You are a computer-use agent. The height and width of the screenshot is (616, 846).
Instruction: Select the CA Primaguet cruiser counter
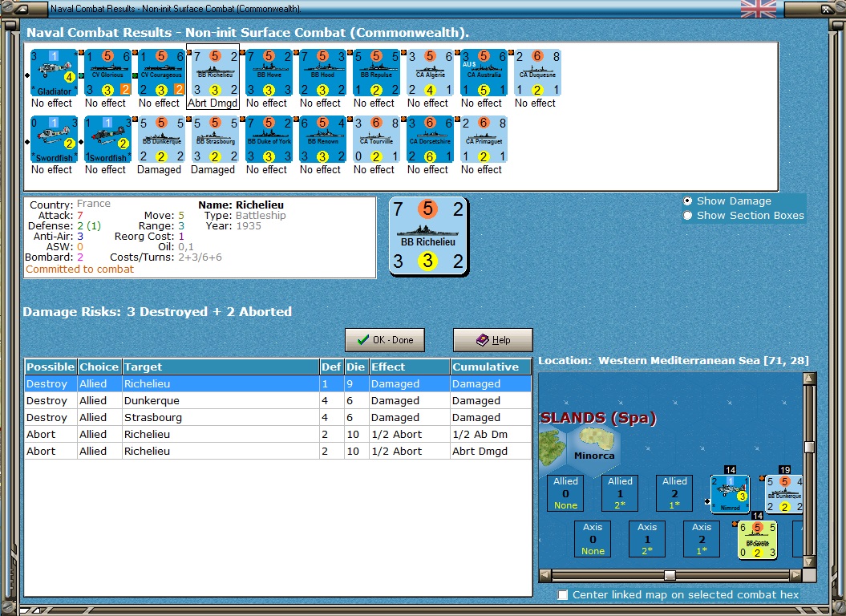click(x=484, y=140)
